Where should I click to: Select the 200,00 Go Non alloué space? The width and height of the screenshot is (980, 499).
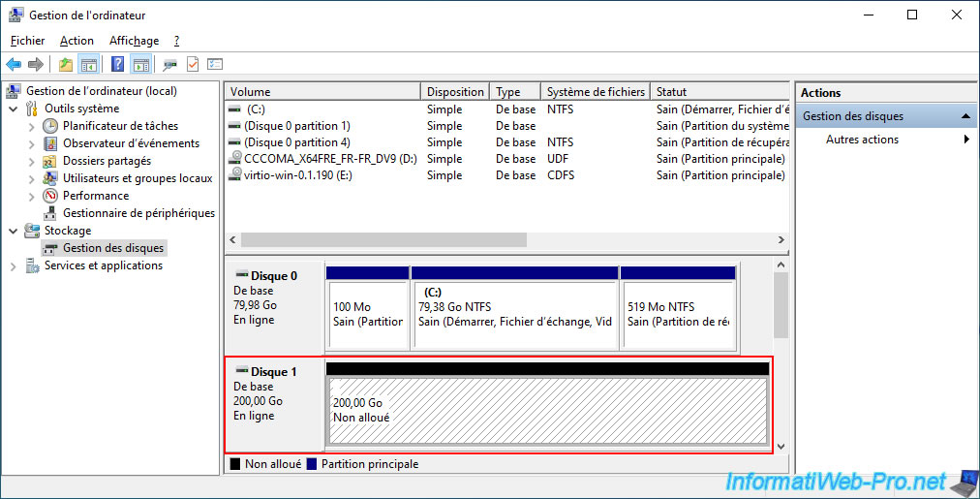click(x=547, y=411)
